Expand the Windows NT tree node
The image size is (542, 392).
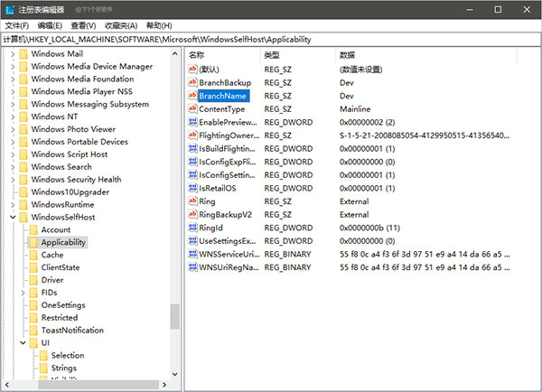[x=13, y=117]
